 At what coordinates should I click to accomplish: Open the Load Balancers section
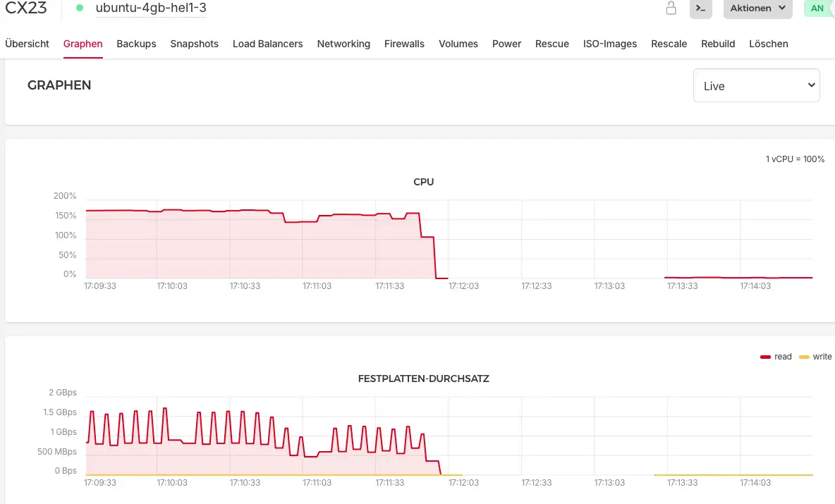click(x=268, y=44)
